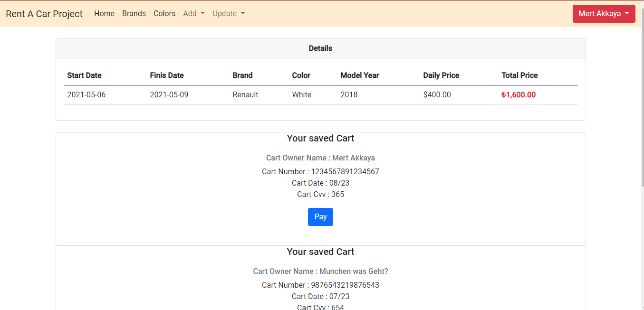Click the Start Date column header
Screen dimensions: 644x310
(x=85, y=75)
